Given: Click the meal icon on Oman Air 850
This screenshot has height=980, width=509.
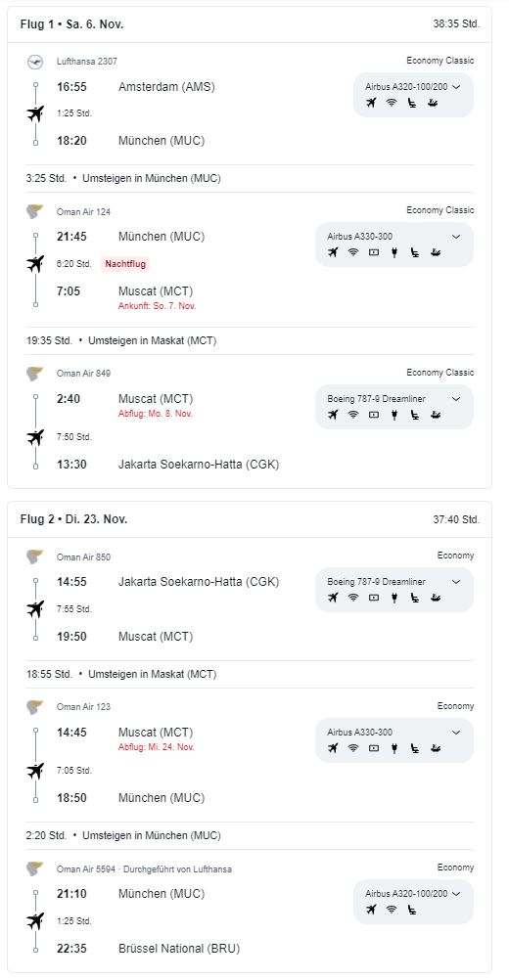Looking at the screenshot, I should (x=436, y=598).
